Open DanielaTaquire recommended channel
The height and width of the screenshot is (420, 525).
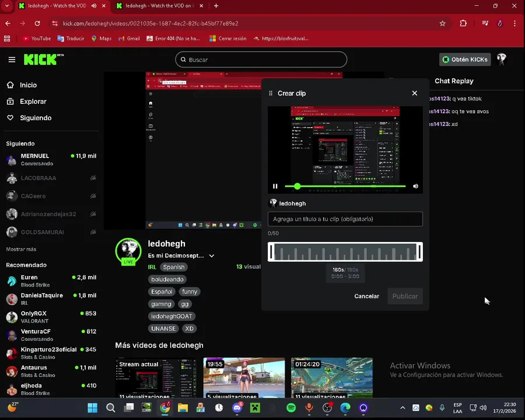(51, 299)
